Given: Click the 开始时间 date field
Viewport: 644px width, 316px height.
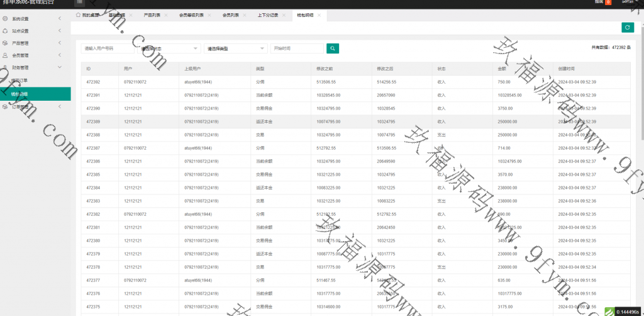Looking at the screenshot, I should pos(296,48).
